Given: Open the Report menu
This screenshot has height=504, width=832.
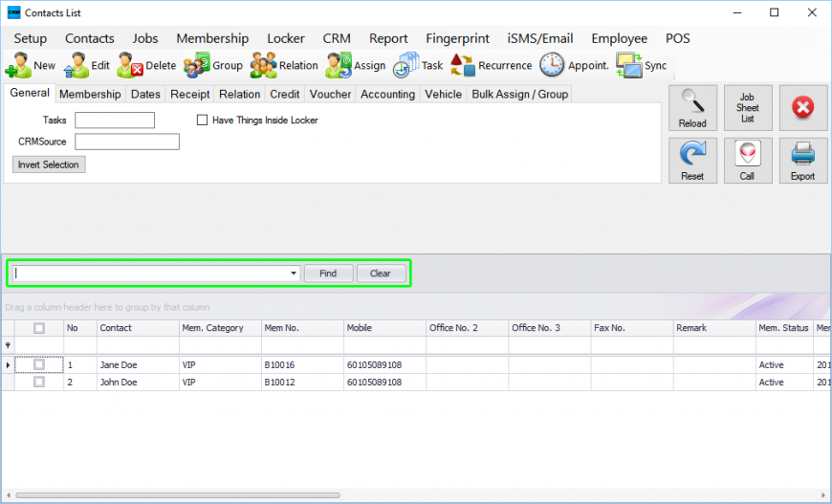Looking at the screenshot, I should tap(388, 38).
